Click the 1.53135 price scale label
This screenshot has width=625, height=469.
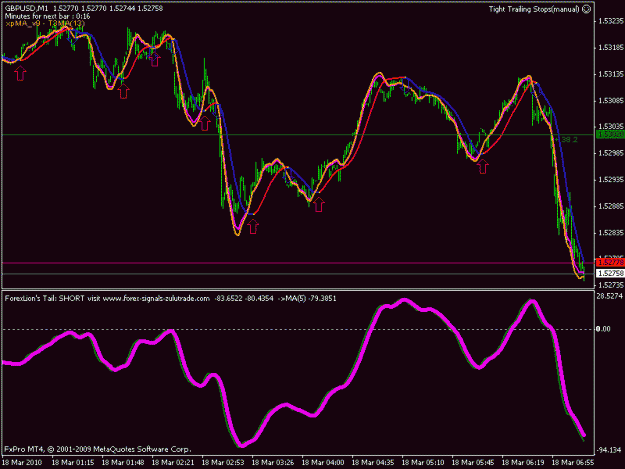(x=611, y=75)
